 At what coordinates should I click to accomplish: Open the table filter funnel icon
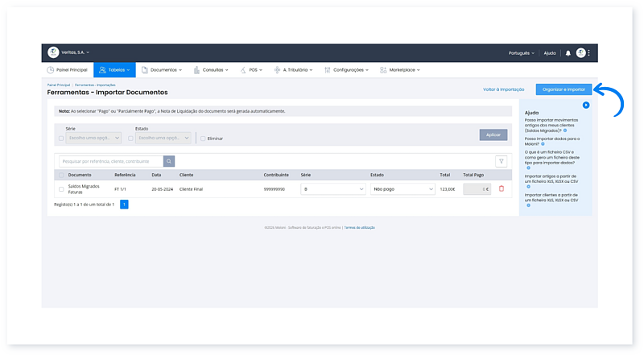[501, 161]
